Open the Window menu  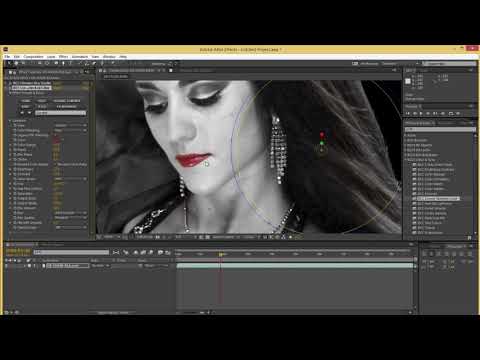109,57
